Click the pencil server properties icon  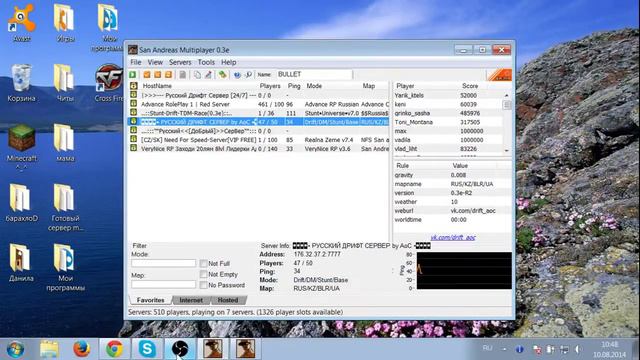(208, 74)
